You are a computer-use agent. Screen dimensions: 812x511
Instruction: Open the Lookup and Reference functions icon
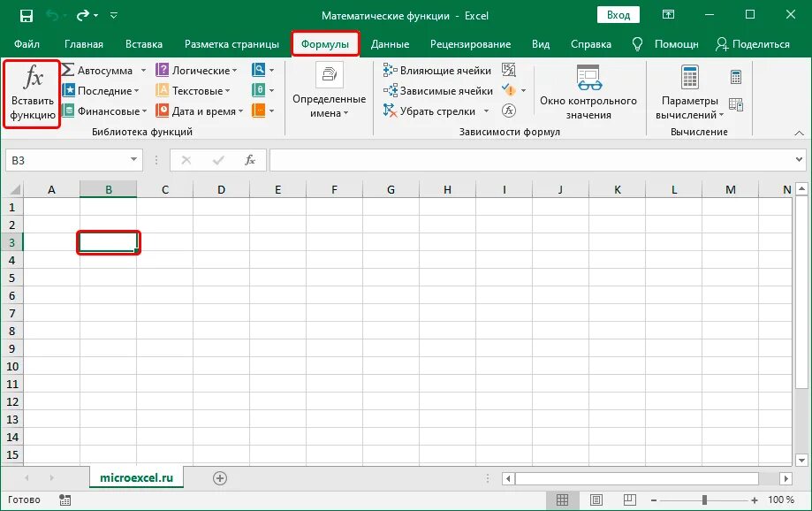point(258,70)
